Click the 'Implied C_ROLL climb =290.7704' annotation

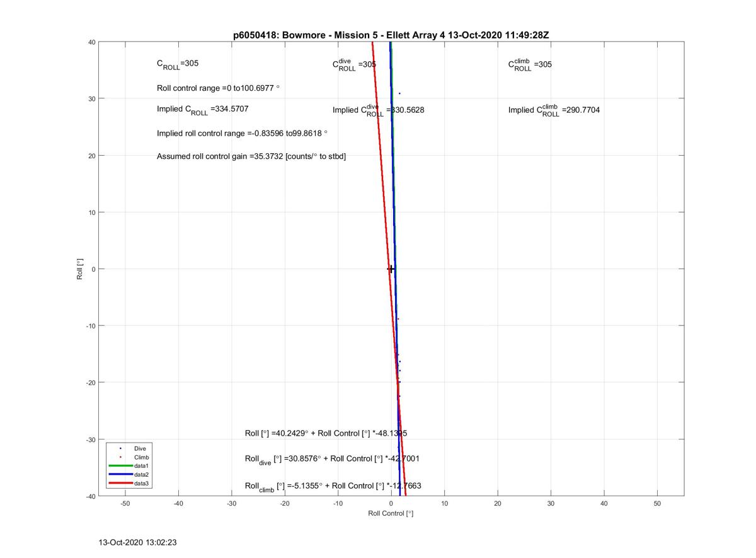(554, 110)
